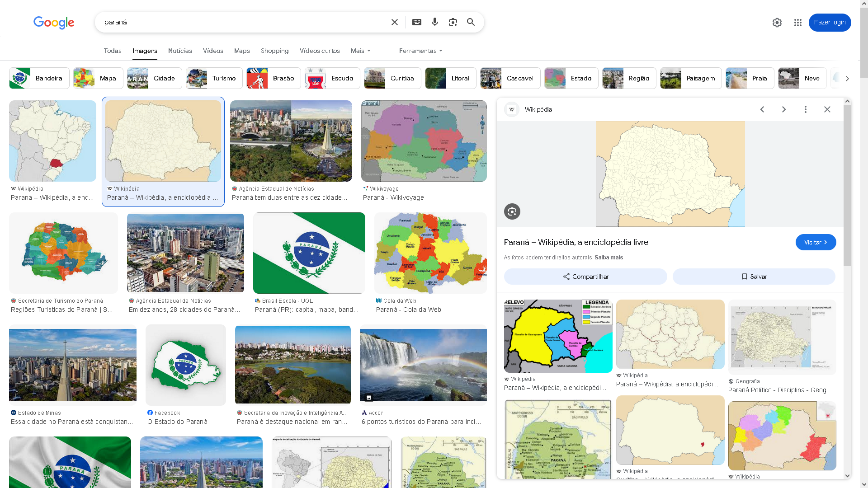
Task: Click the preview panel vertical scrollbar
Action: pyautogui.click(x=848, y=185)
